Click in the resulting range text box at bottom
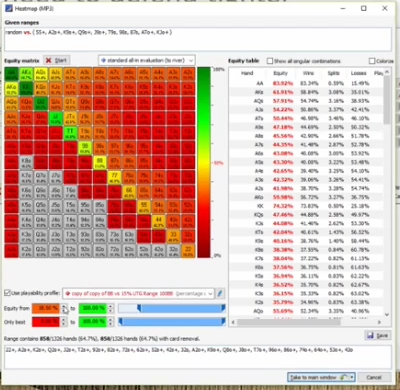This screenshot has width=400, height=390. 198,357
